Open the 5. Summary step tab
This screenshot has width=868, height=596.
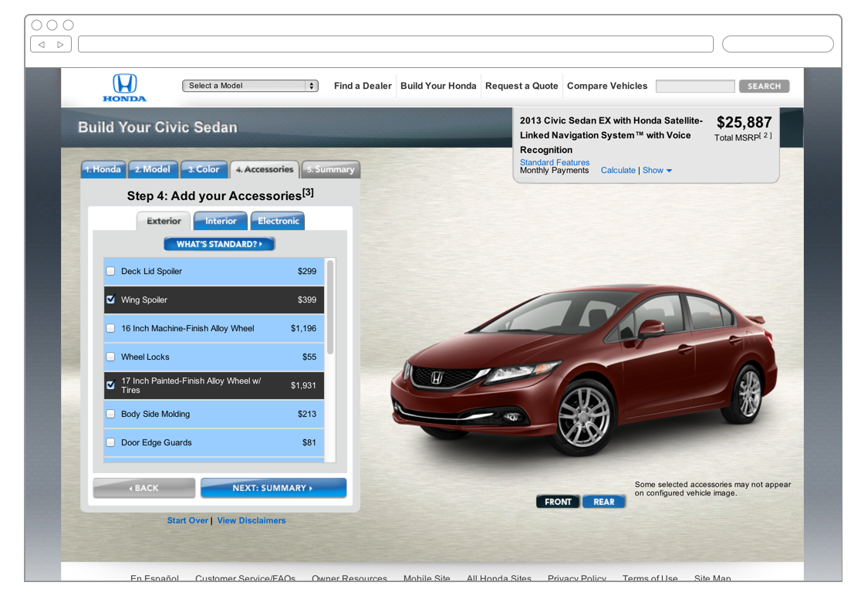[x=330, y=170]
